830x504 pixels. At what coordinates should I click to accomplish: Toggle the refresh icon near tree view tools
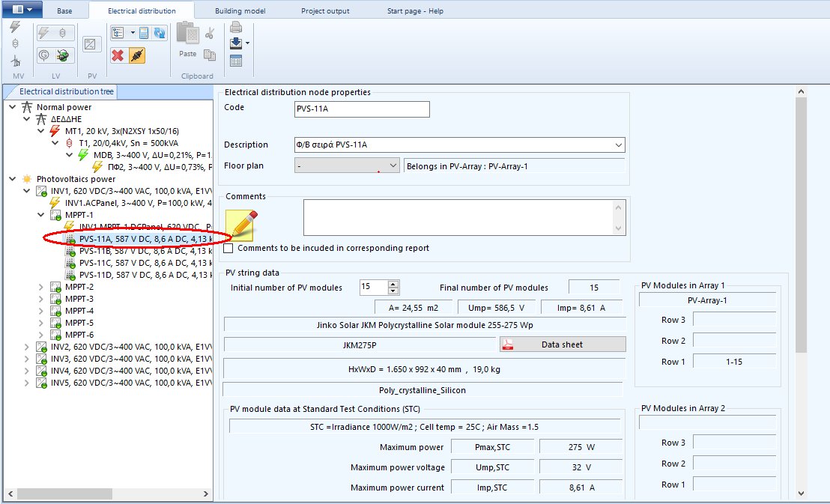coord(160,34)
